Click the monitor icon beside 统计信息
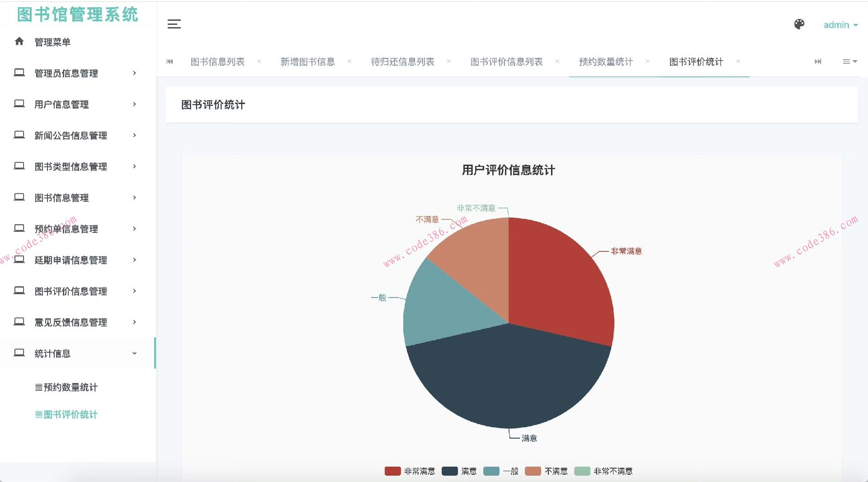 pyautogui.click(x=19, y=353)
